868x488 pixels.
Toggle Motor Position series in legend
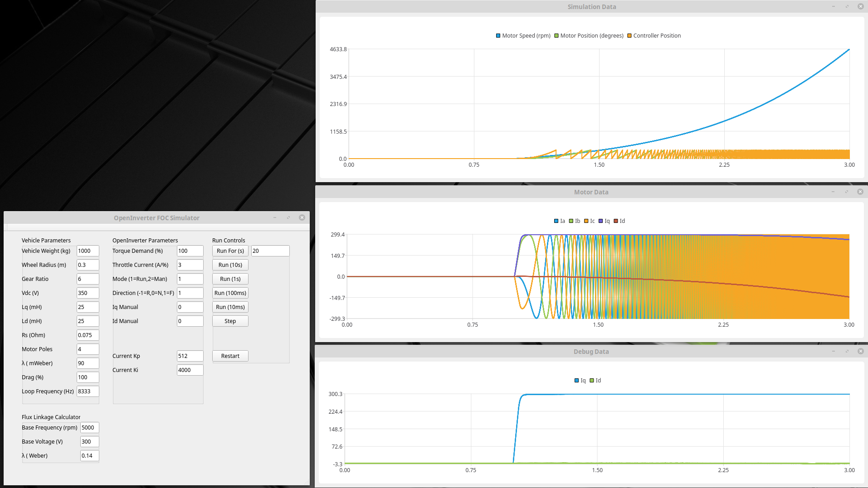(588, 36)
